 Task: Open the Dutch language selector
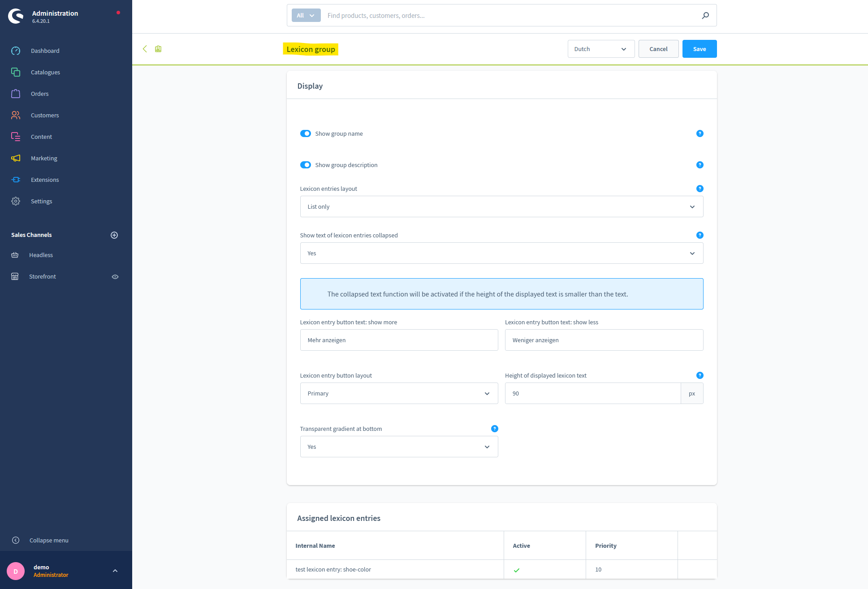pos(601,49)
